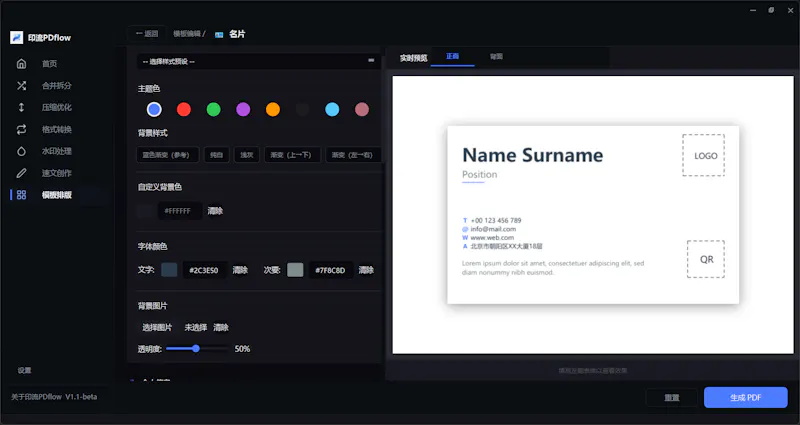The image size is (800, 425).
Task: Click 清除 next to #7F8C8D field
Action: [366, 270]
